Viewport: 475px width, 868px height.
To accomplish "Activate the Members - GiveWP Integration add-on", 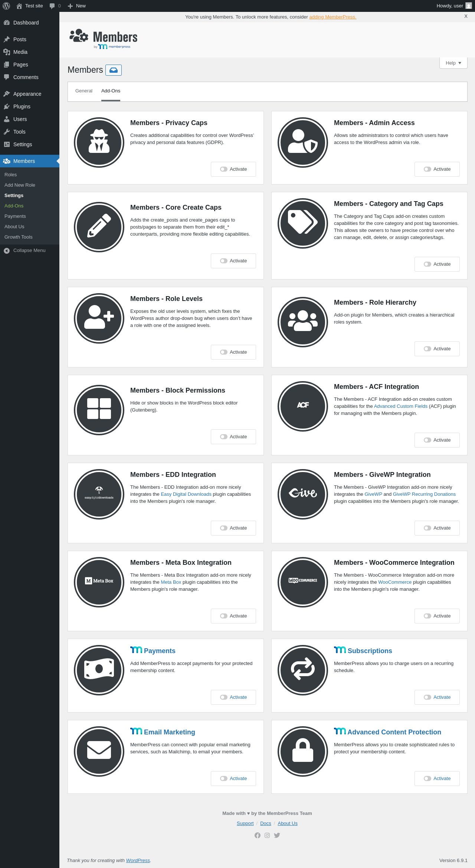I will 437,528.
